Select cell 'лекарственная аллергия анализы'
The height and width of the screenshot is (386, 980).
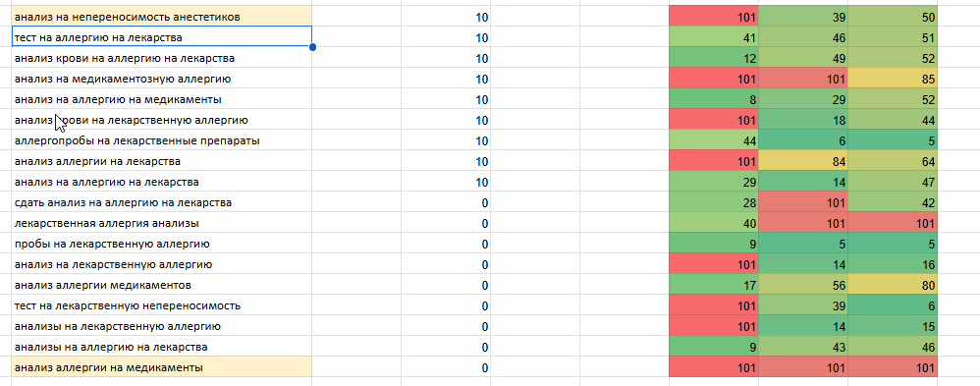pyautogui.click(x=161, y=223)
